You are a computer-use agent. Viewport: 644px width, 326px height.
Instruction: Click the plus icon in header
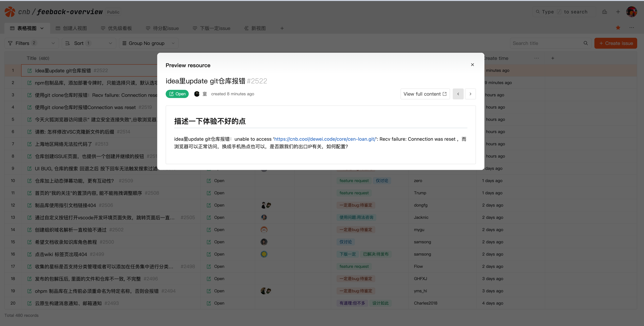(x=618, y=12)
